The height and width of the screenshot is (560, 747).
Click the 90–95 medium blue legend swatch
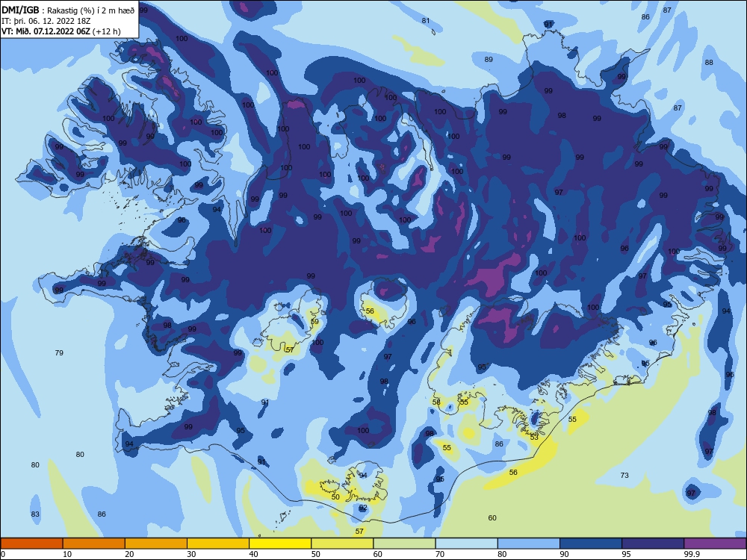(x=591, y=544)
